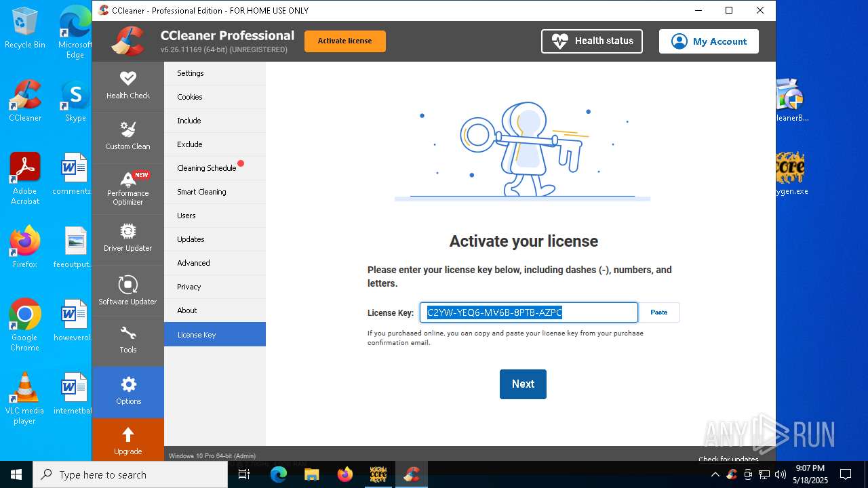Select the Google Chrome desktop shortcut
This screenshot has height=488, width=868.
point(25,325)
